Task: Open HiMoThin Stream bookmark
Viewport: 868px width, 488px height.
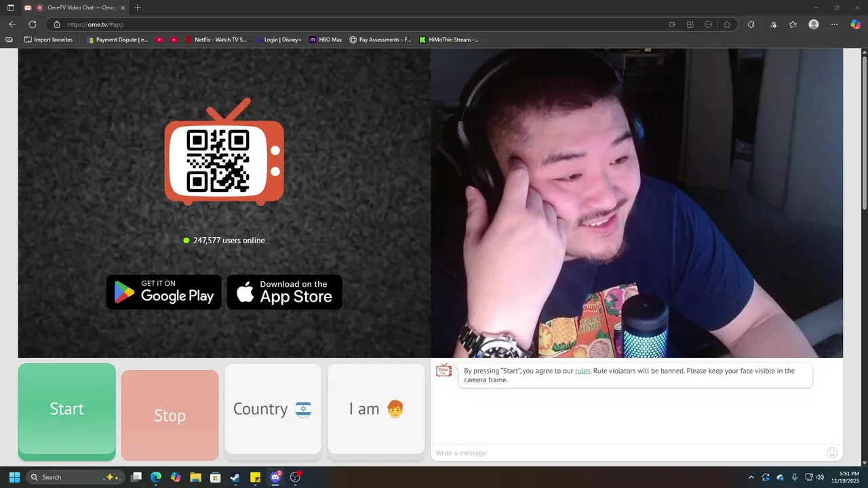Action: 448,39
